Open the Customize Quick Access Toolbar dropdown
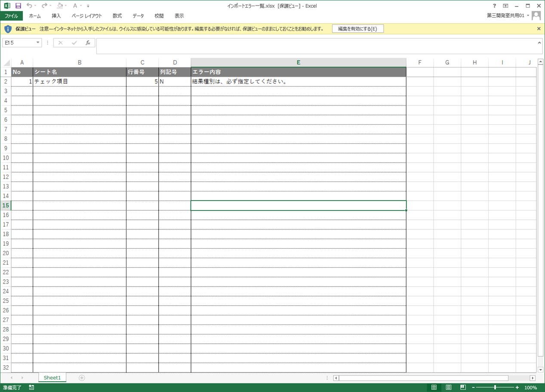Viewport: 545px width, 392px height. (88, 6)
